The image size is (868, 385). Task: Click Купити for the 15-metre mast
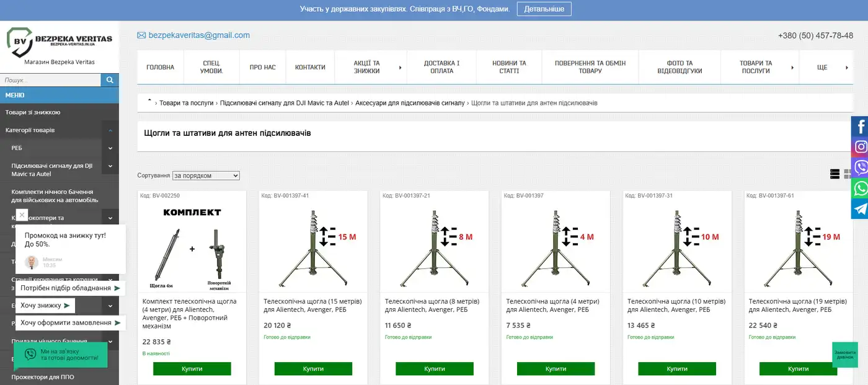pos(313,368)
